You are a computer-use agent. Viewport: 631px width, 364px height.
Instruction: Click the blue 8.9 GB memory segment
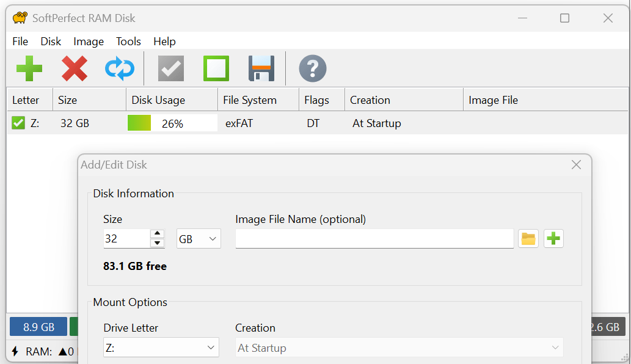(38, 327)
